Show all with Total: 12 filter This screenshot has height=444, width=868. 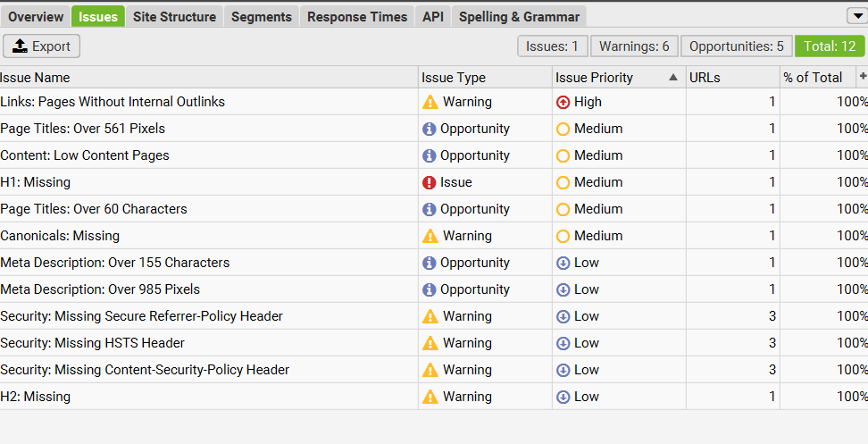click(830, 46)
